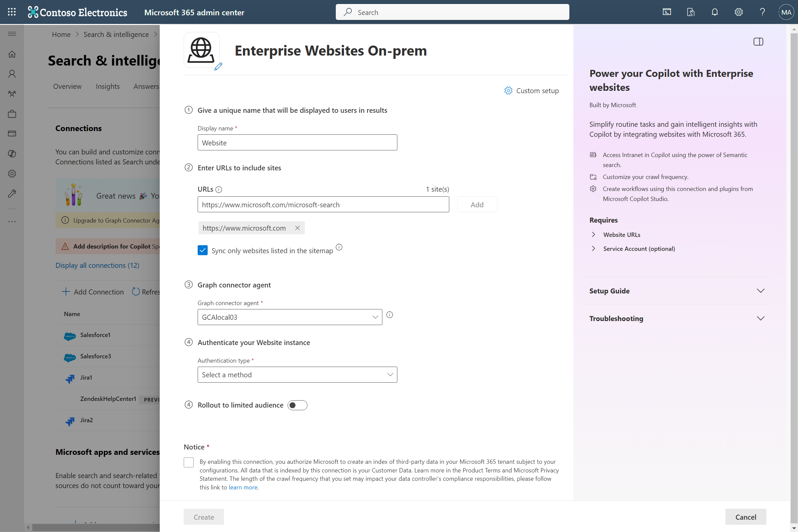The image size is (798, 532).
Task: Uncheck Sync only websites listed in the sitemap
Action: point(203,250)
